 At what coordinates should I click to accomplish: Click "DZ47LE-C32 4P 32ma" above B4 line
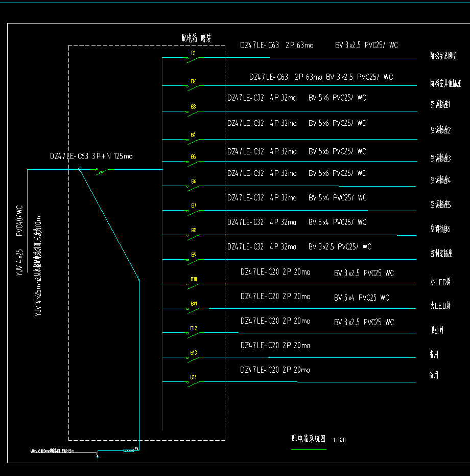coord(262,123)
